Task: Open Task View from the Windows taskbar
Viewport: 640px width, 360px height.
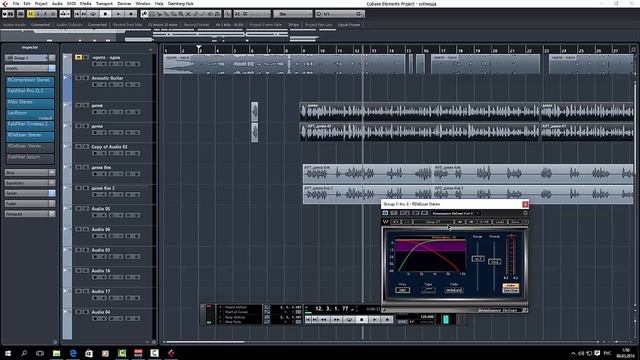Action: coord(40,353)
